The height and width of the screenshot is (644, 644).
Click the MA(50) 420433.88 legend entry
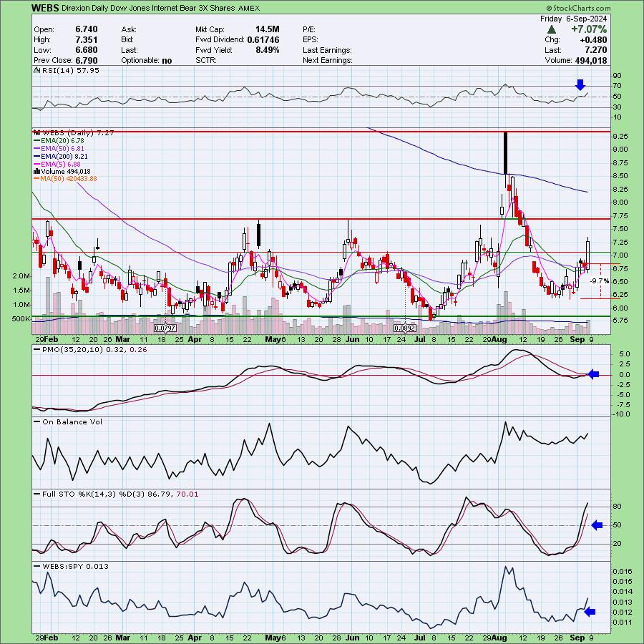(x=69, y=179)
